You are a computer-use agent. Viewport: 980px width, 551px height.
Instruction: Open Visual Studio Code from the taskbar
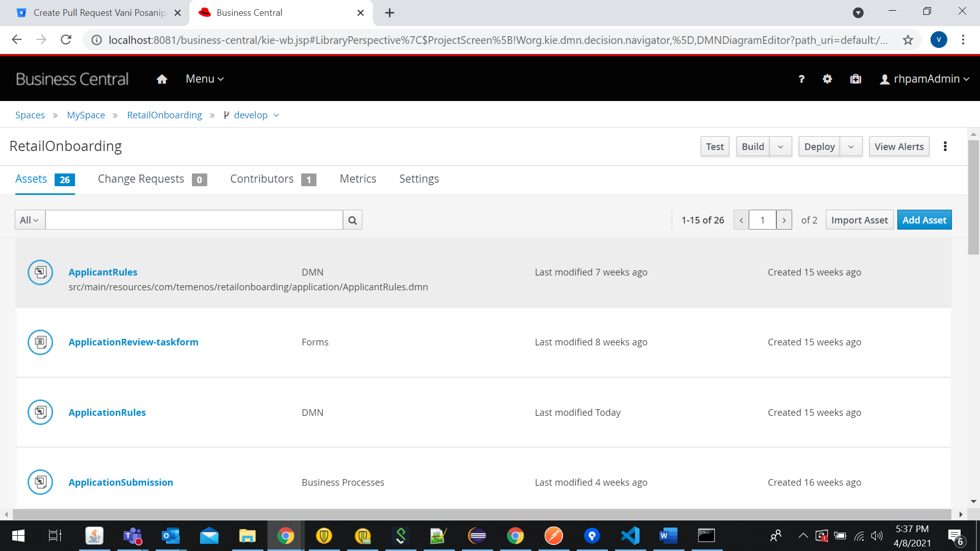pos(630,536)
